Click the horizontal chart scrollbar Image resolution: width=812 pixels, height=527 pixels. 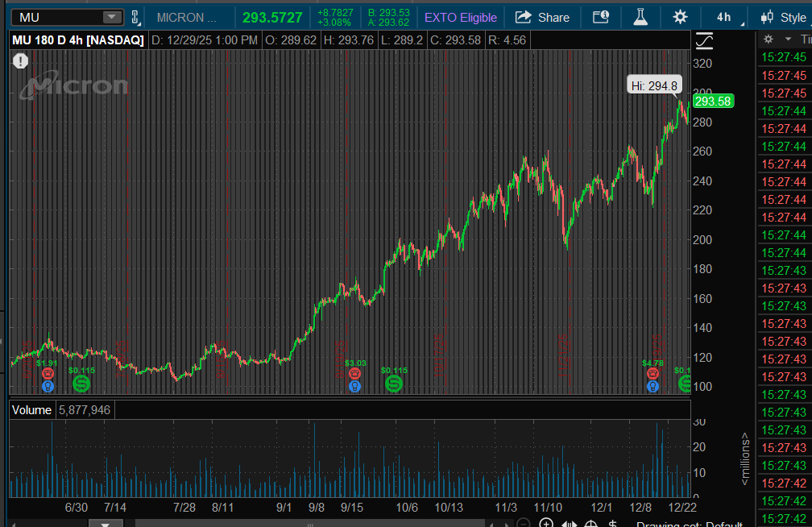click(x=309, y=523)
